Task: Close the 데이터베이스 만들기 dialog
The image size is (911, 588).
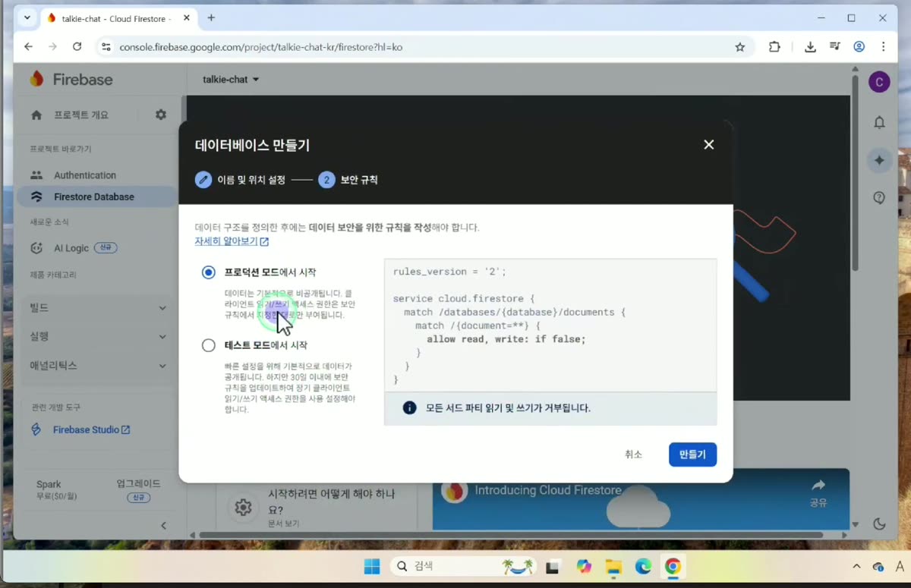Action: [x=708, y=144]
